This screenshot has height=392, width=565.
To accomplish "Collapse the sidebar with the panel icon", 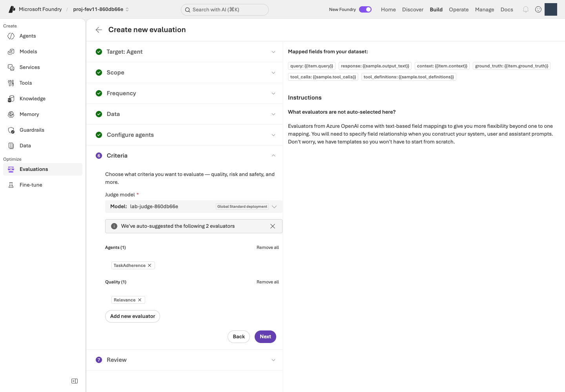I will click(75, 381).
